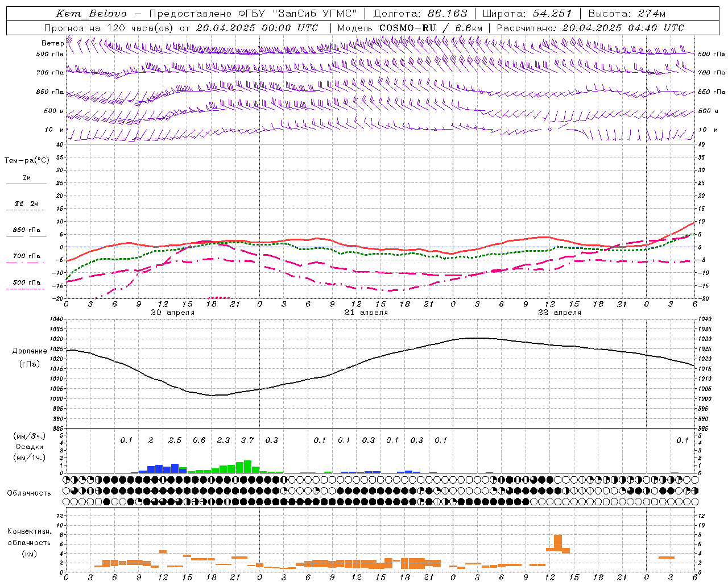This screenshot has height=582, width=728.
Task: Click the 'Модель COSMO-RU / 6.6км' label
Action: 410,28
